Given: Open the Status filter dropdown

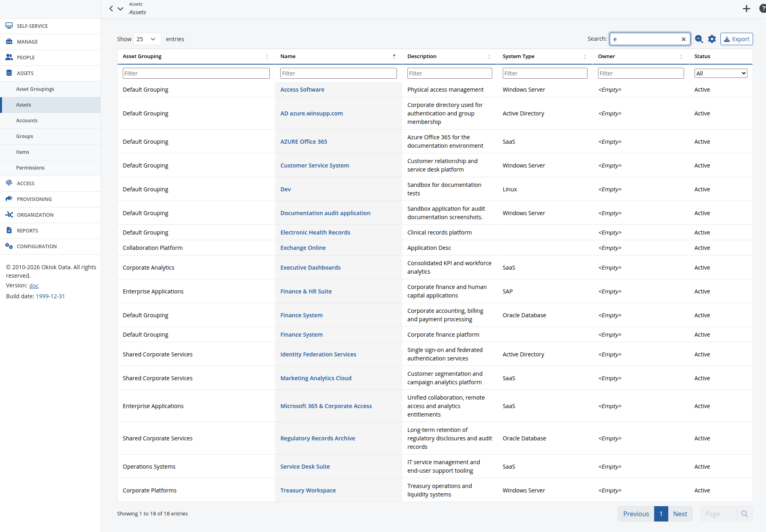Looking at the screenshot, I should coord(721,73).
